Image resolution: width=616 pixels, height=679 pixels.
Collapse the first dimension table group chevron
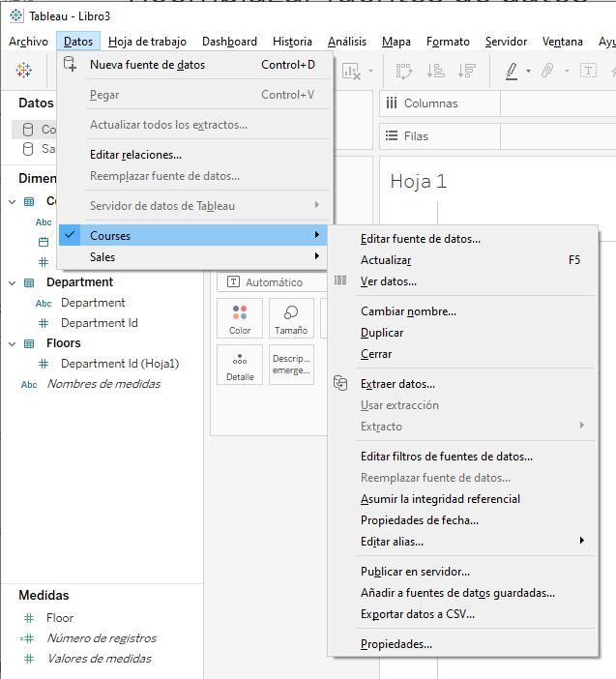click(x=13, y=202)
